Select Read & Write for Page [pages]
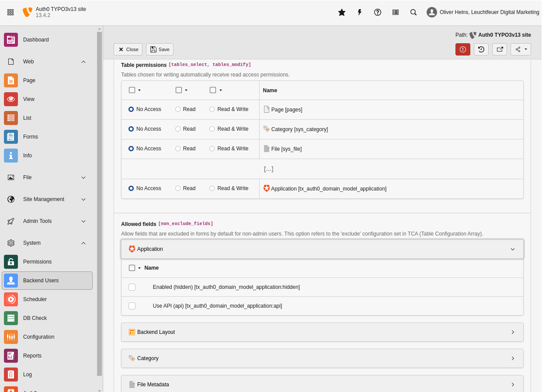The height and width of the screenshot is (392, 542). 212,109
